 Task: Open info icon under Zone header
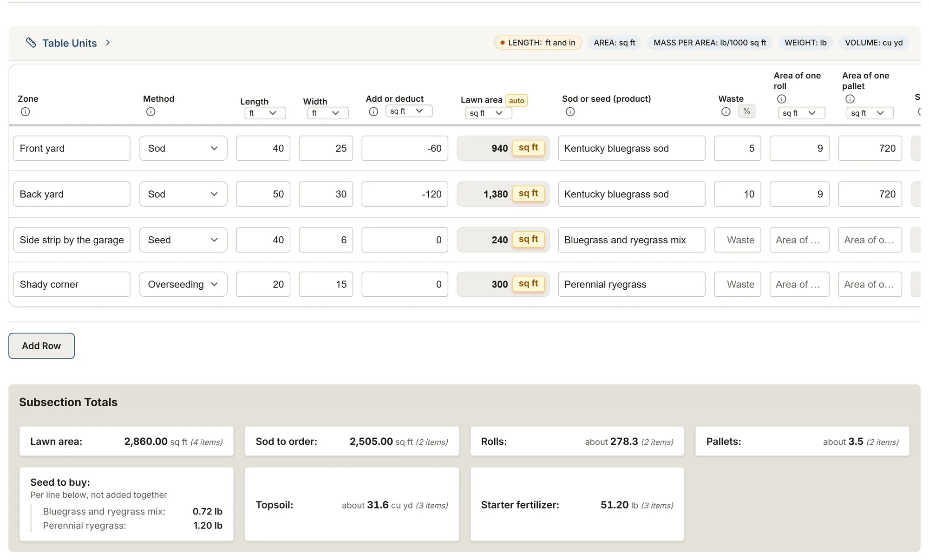(x=26, y=111)
